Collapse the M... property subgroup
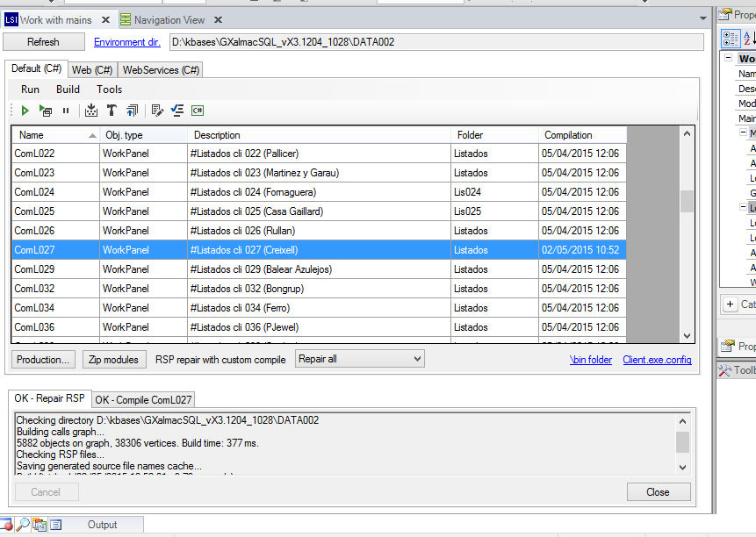 pyautogui.click(x=743, y=132)
